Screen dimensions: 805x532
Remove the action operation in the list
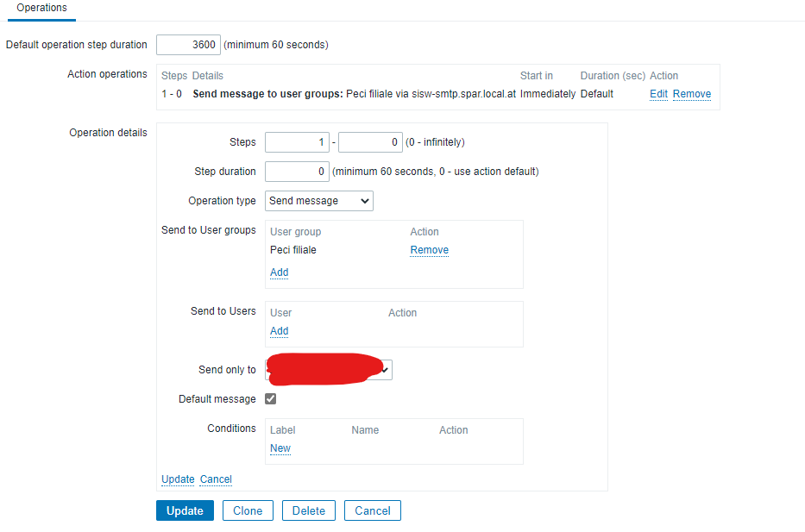tap(691, 94)
